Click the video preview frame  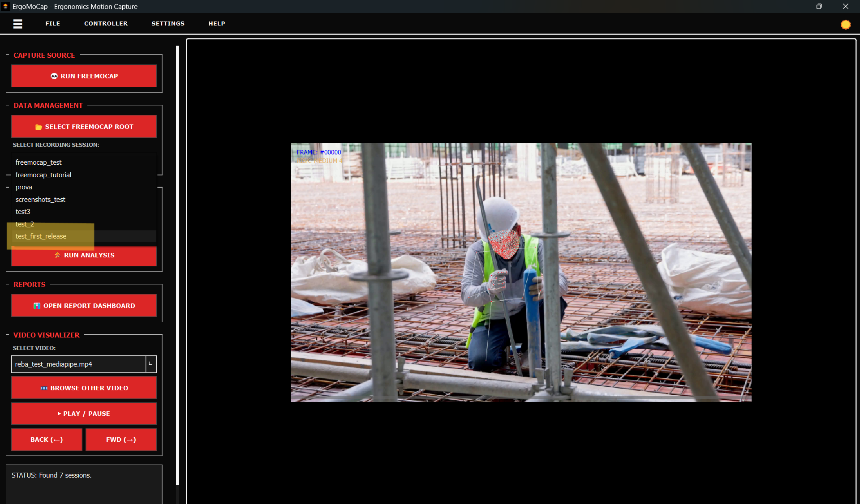[521, 273]
